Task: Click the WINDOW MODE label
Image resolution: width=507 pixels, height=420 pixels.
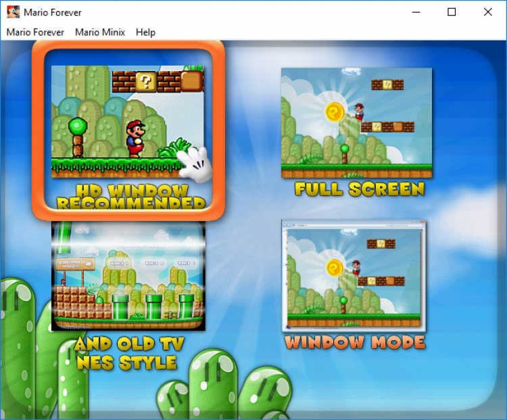Action: [355, 342]
